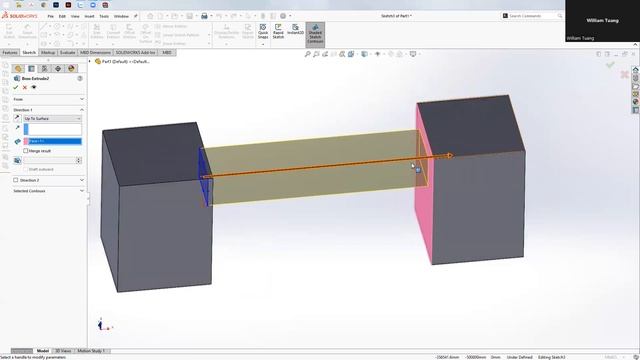Click the Instant2D tool
Screen dimensions: 640x360
(x=295, y=29)
